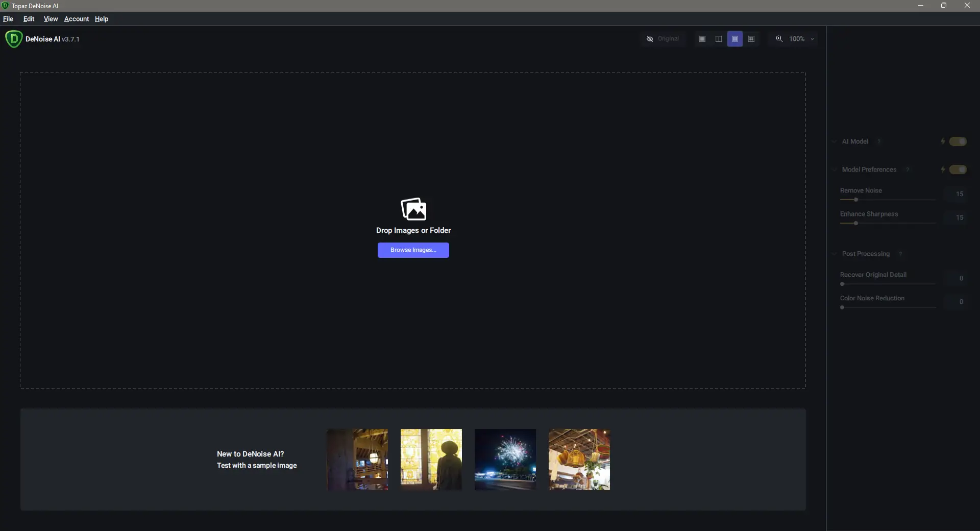Select the comparison grid view layout

pos(751,39)
